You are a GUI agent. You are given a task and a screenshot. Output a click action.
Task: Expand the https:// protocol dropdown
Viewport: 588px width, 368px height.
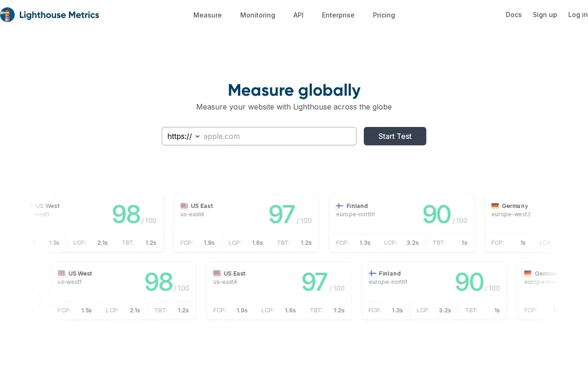pos(183,136)
